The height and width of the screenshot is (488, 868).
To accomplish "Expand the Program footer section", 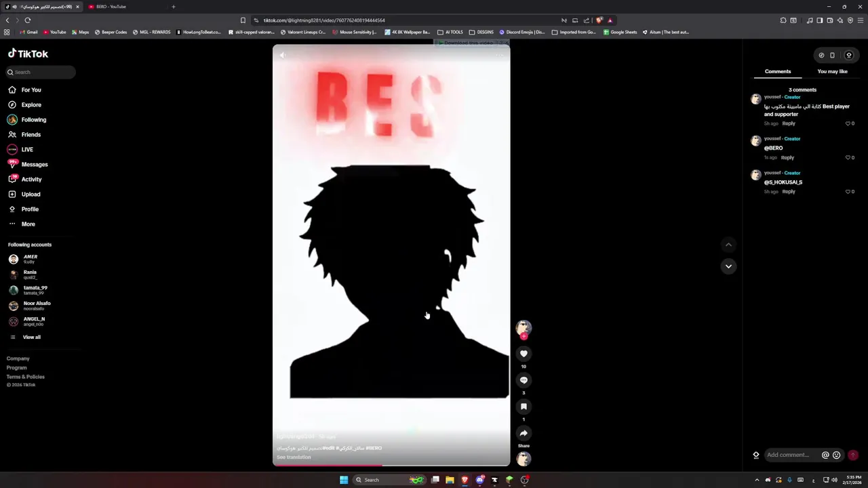I will (x=17, y=367).
